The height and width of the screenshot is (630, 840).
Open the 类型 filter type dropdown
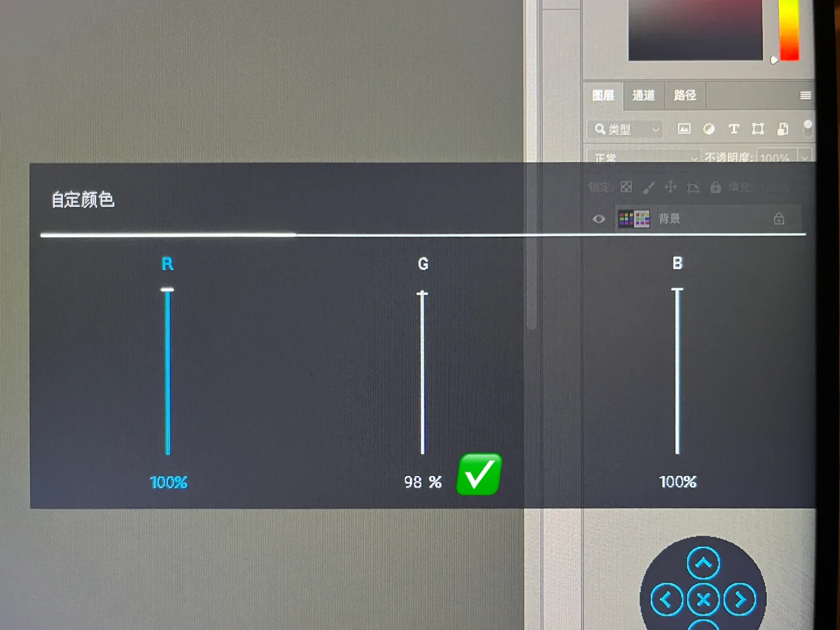625,129
